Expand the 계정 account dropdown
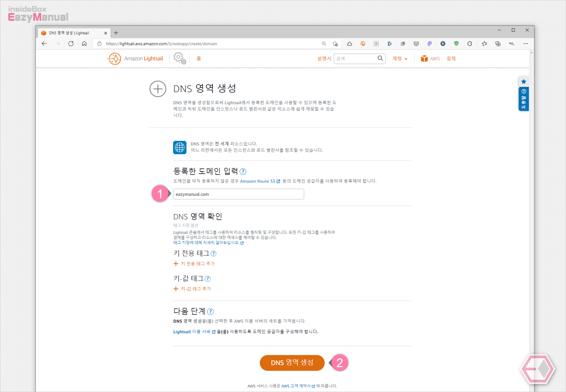566x392 pixels. pyautogui.click(x=400, y=58)
